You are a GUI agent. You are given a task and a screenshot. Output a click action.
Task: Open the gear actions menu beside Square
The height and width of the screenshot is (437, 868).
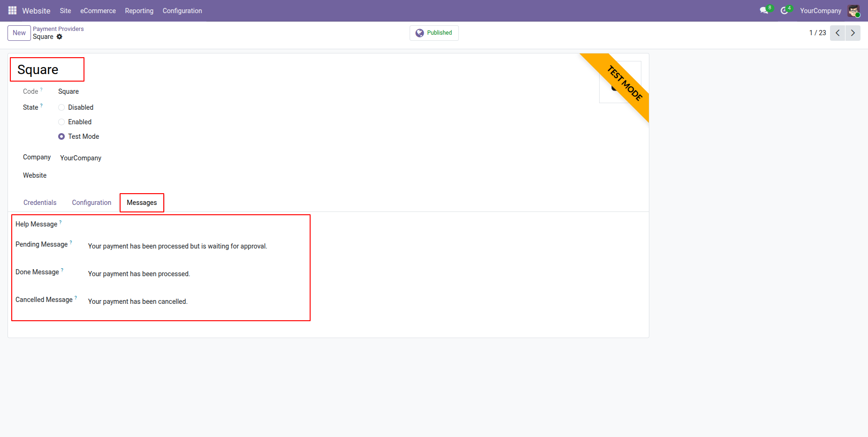[x=60, y=37]
